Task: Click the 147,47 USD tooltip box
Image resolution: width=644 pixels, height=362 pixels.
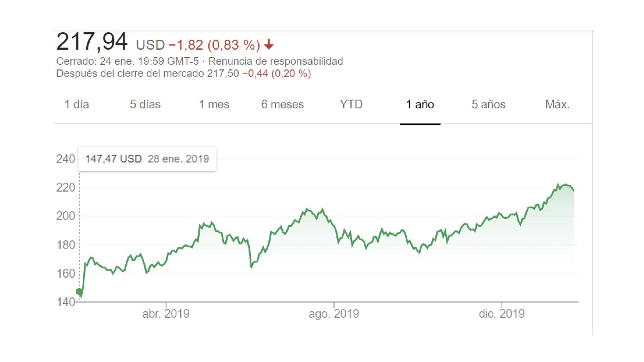Action: (x=147, y=159)
